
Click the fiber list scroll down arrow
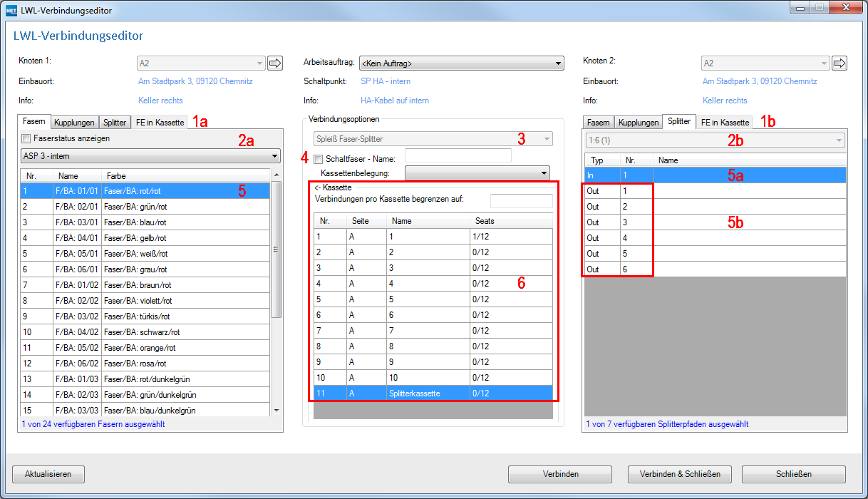[x=277, y=410]
